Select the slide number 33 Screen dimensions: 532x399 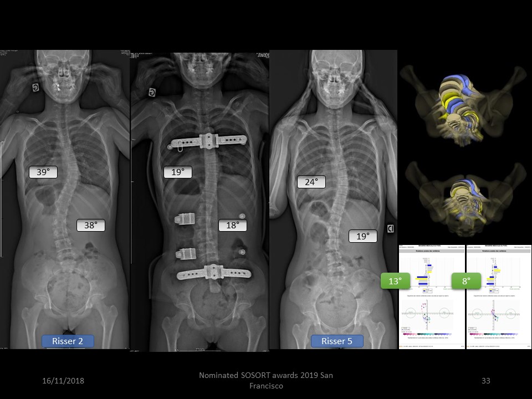[485, 381]
